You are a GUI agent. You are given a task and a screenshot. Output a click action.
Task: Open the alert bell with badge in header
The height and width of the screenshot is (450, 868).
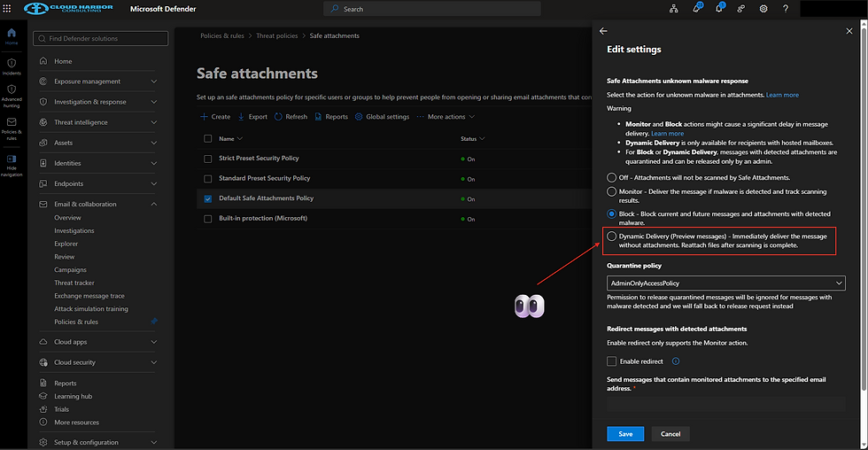pyautogui.click(x=696, y=9)
